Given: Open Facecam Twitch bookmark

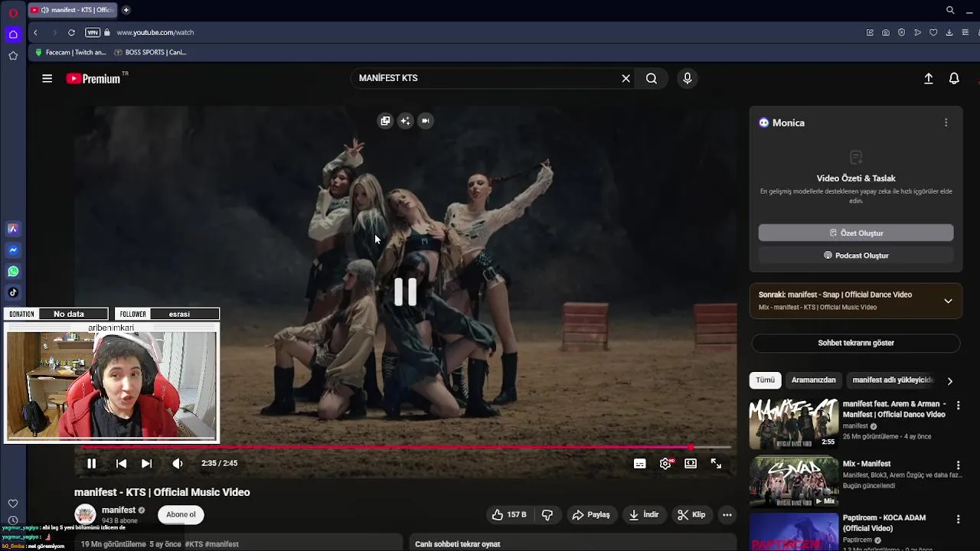Looking at the screenshot, I should (70, 53).
